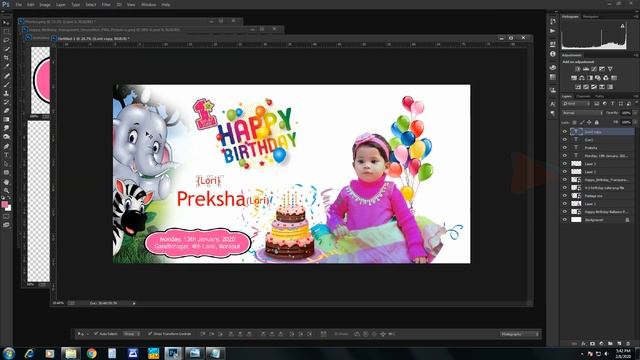Image resolution: width=640 pixels, height=360 pixels.
Task: Hide the Monday date text layer
Action: (x=565, y=156)
